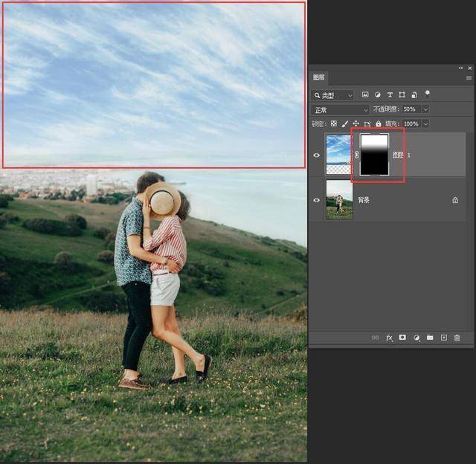Collapse the panel with double-arrow button

click(460, 68)
